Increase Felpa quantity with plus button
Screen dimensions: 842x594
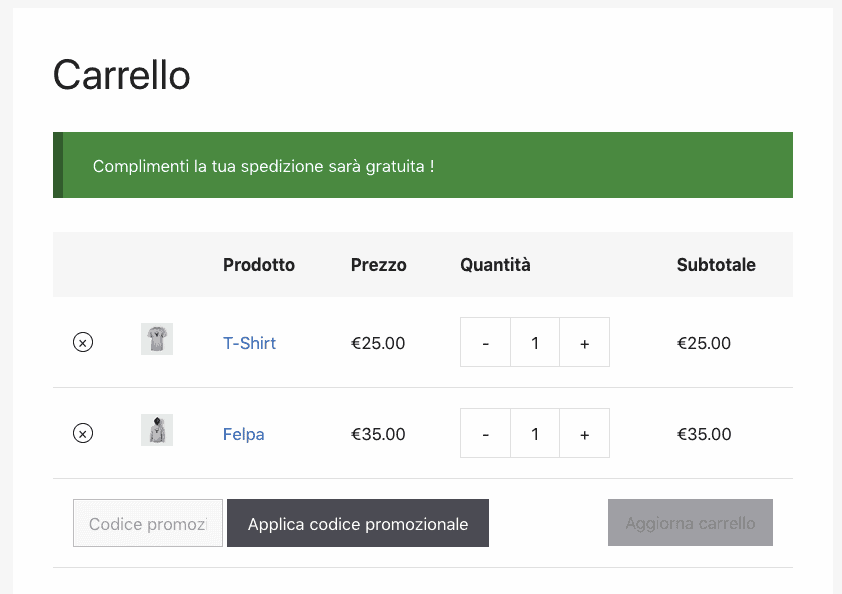tap(584, 433)
